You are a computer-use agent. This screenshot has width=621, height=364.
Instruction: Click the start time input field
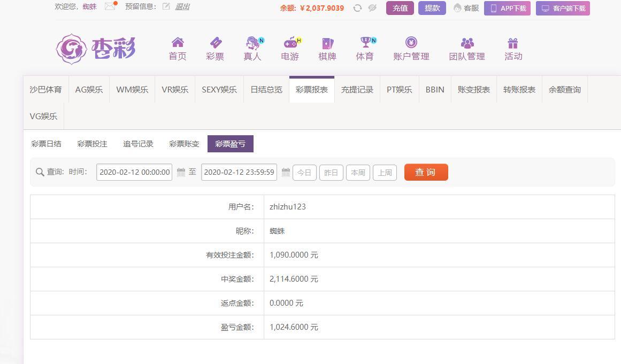[x=134, y=172]
